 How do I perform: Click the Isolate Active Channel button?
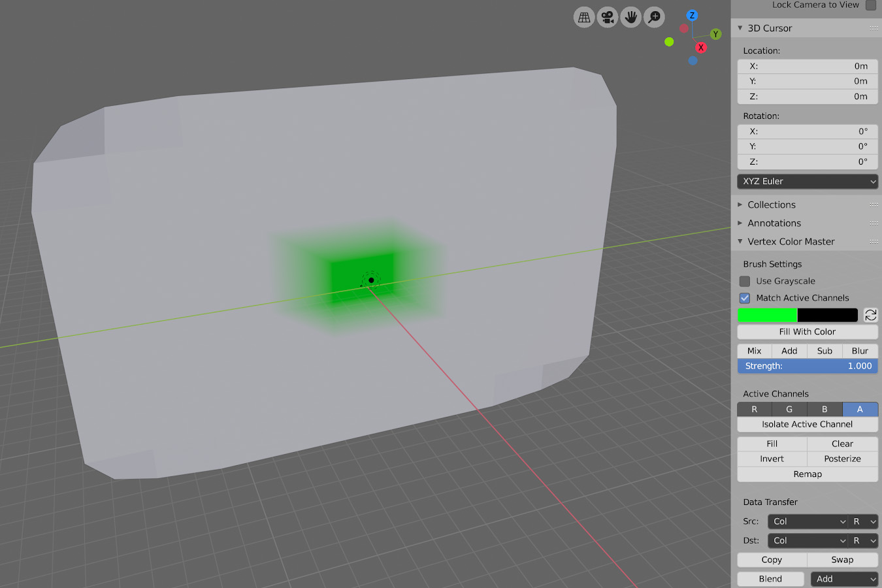[808, 425]
